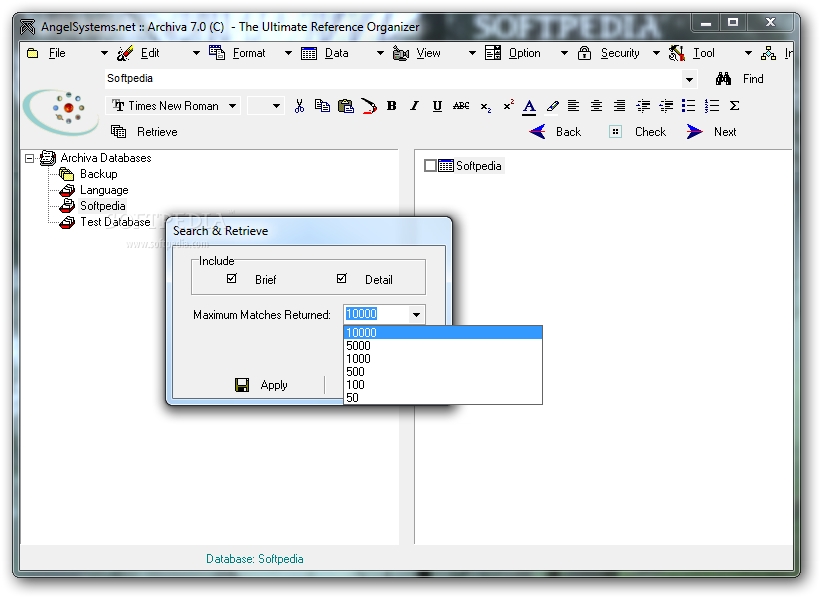Click the Sigma symbol icon

735,106
